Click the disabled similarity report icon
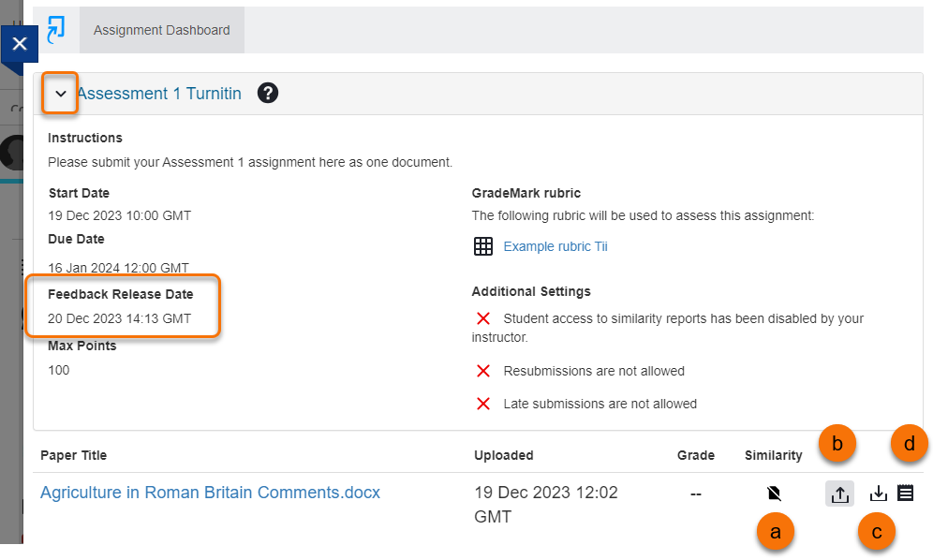 [773, 494]
